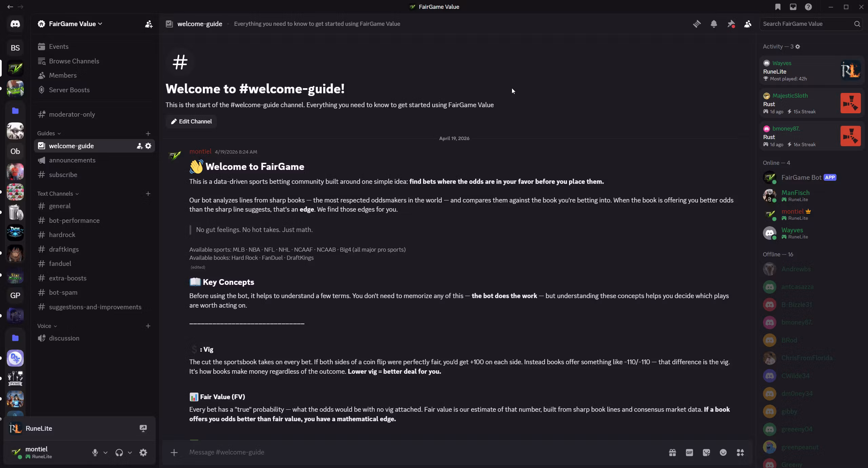Open Server Boosts

coord(94,90)
